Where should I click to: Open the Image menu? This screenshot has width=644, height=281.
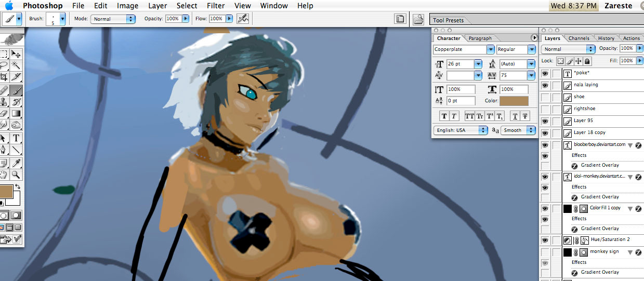[x=127, y=6]
